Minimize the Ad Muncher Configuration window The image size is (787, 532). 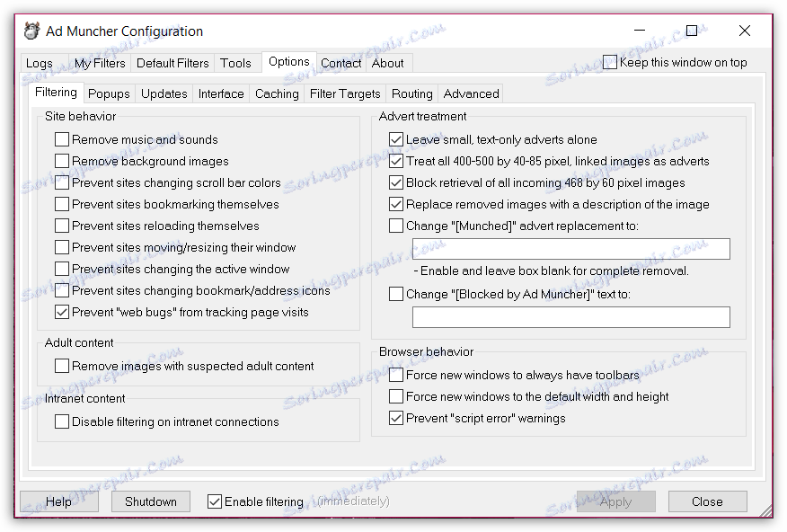coord(640,31)
